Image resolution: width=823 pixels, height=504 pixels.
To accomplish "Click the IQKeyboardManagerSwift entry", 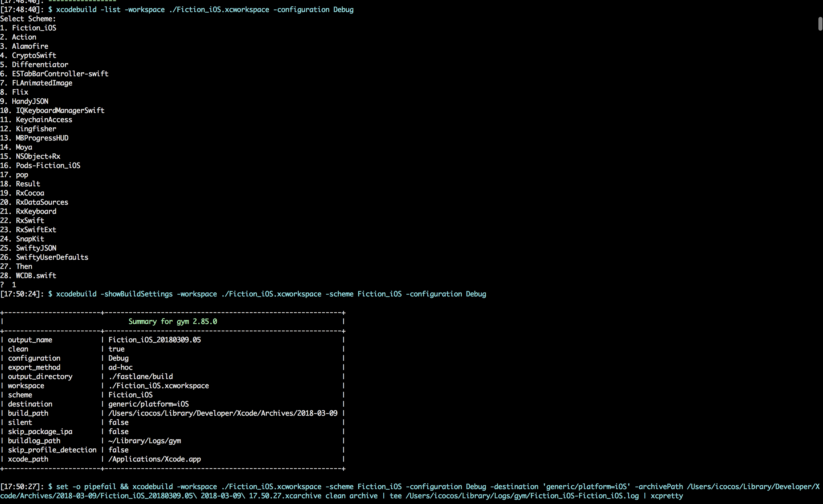I will [60, 110].
